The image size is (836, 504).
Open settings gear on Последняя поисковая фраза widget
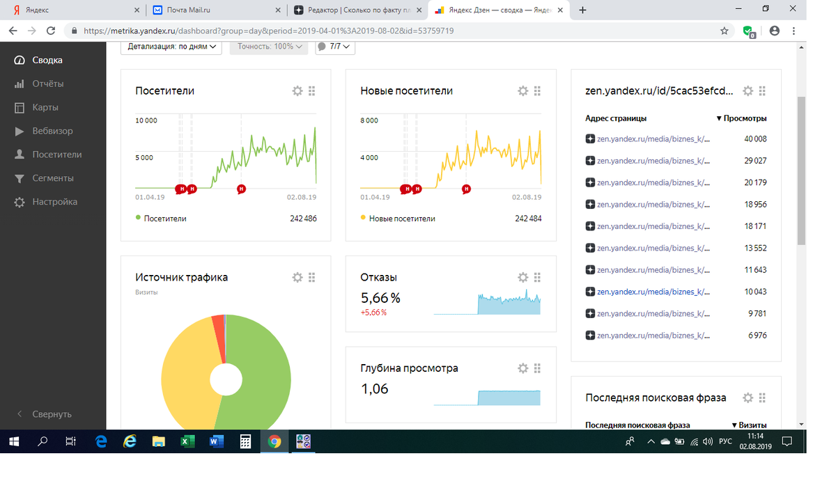coord(748,397)
